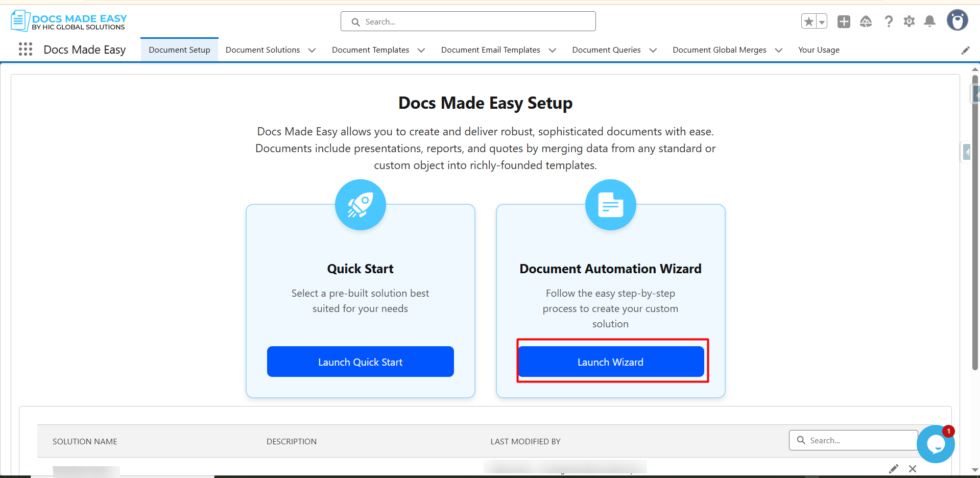This screenshot has height=478, width=980.
Task: Open the Favorites star icon
Action: click(809, 21)
